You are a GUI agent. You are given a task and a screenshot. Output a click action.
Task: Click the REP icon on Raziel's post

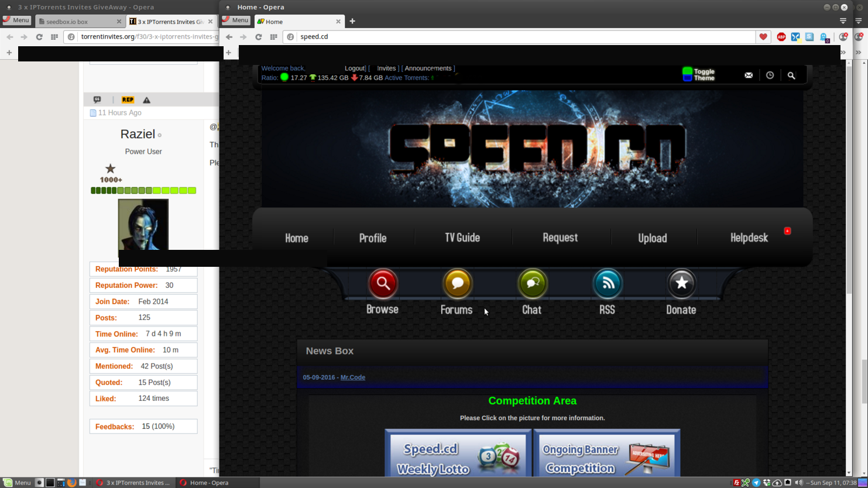128,99
